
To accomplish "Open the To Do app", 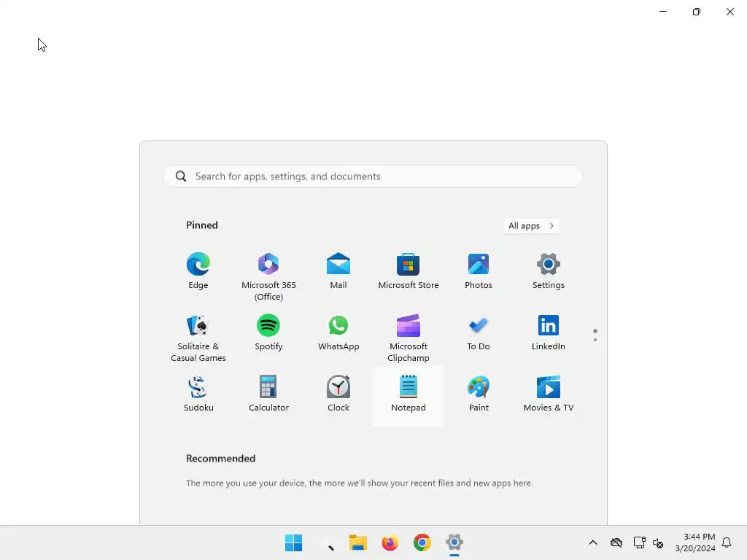I will 479,332.
